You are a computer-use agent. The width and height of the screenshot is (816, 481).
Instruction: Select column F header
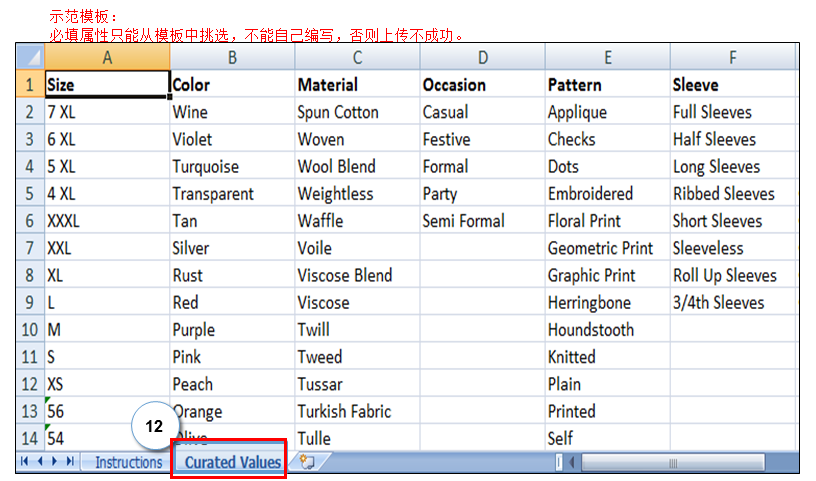pos(733,57)
